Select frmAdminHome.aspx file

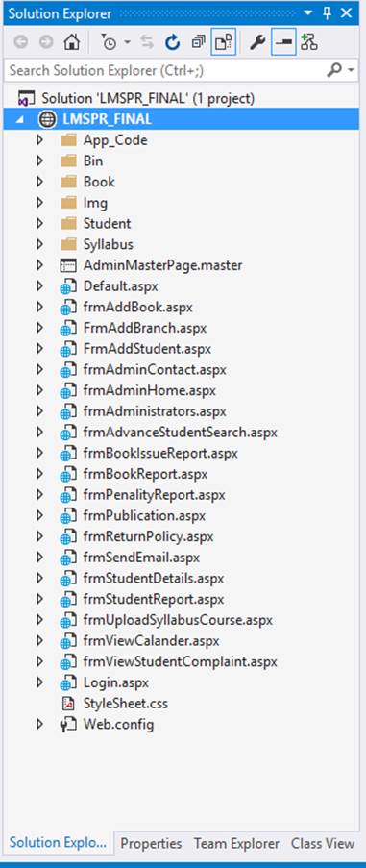pos(149,390)
